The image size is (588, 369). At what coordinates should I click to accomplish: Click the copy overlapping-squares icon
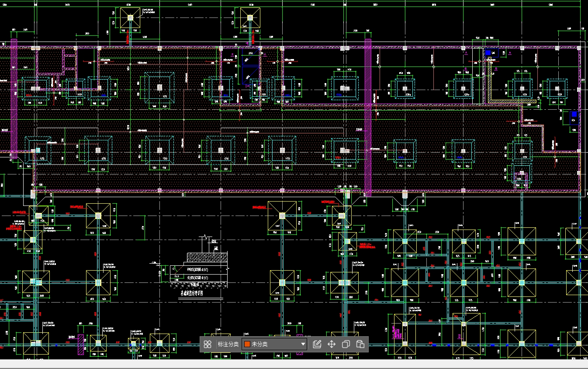346,344
